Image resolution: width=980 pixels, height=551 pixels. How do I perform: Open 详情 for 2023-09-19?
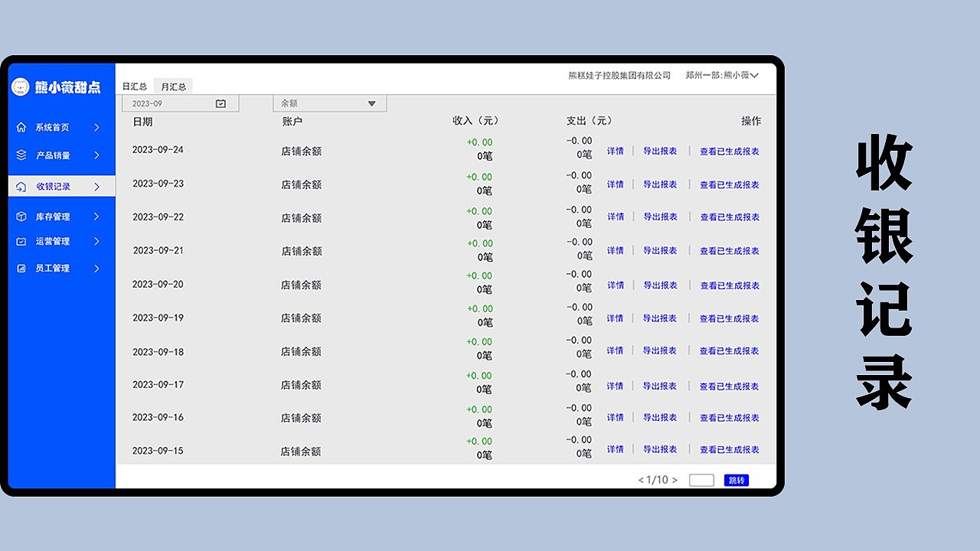616,318
